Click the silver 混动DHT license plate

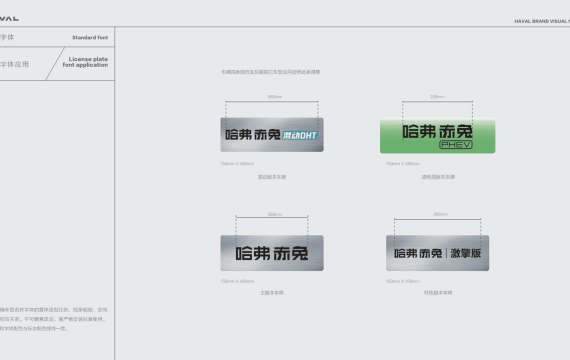click(x=272, y=135)
